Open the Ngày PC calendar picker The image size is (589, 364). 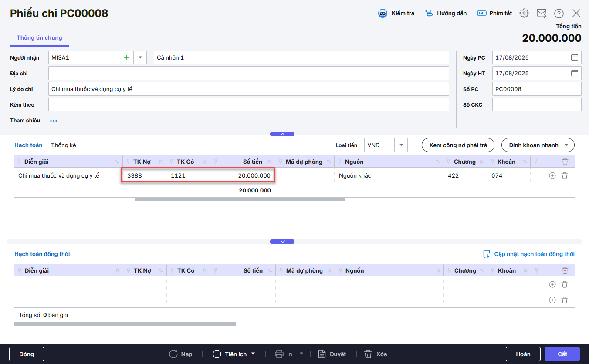click(x=575, y=57)
